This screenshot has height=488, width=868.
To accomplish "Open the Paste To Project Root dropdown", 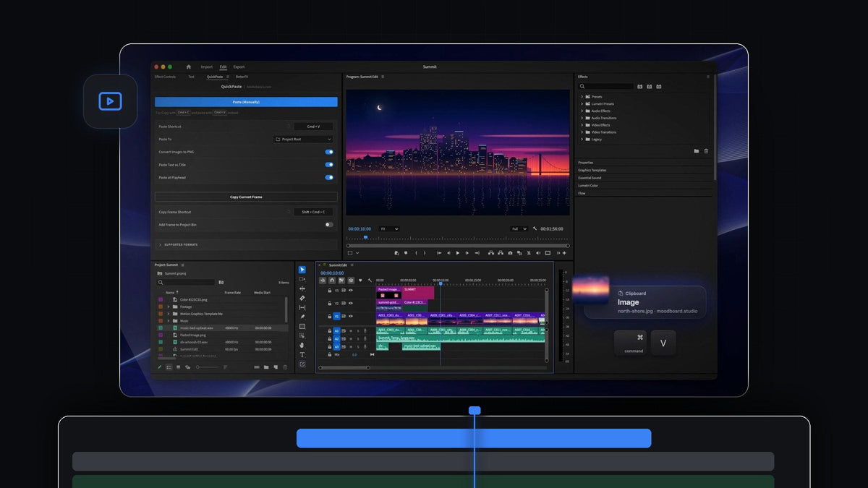I will (x=303, y=140).
